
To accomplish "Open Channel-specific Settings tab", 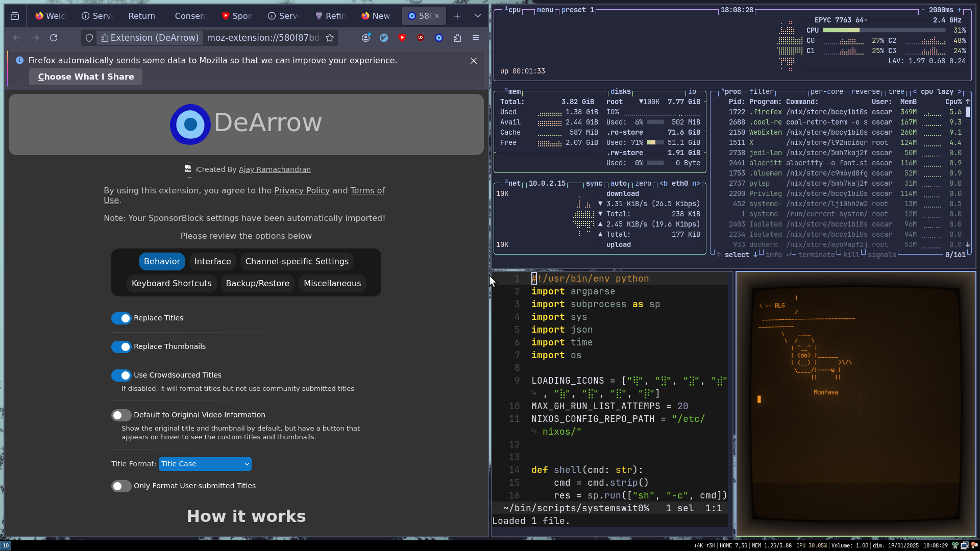I will [x=297, y=262].
